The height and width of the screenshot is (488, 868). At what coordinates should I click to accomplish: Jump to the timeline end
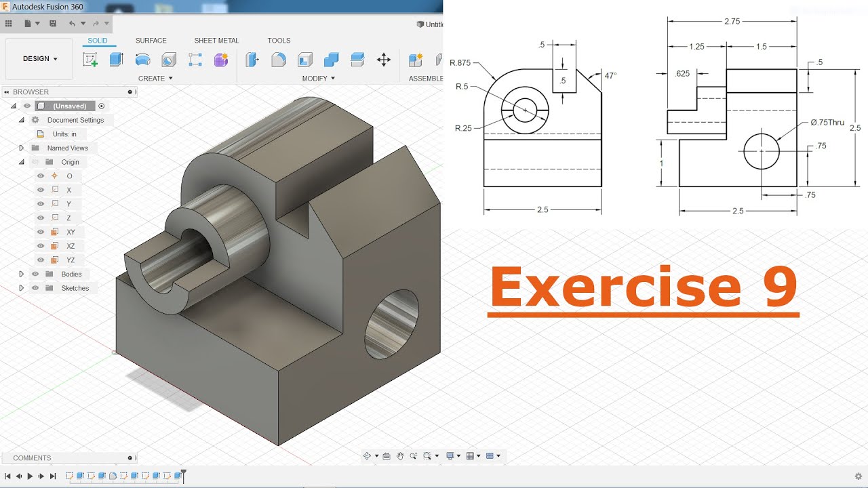click(53, 476)
